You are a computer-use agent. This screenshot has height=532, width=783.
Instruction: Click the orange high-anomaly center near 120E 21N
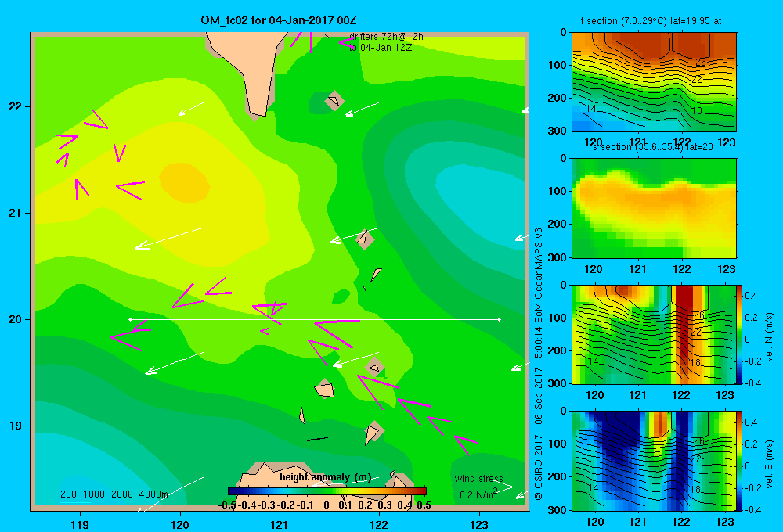click(184, 182)
